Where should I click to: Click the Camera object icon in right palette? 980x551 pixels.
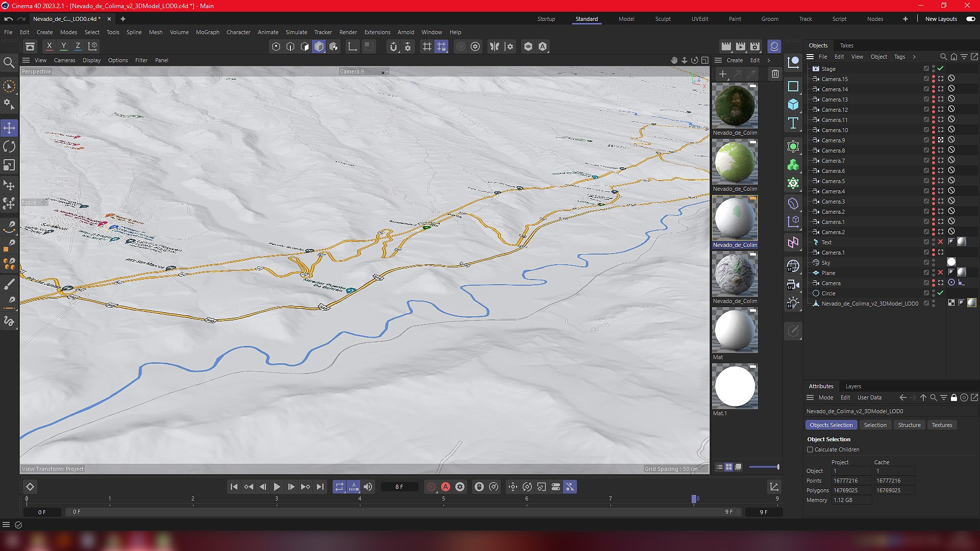coord(793,285)
